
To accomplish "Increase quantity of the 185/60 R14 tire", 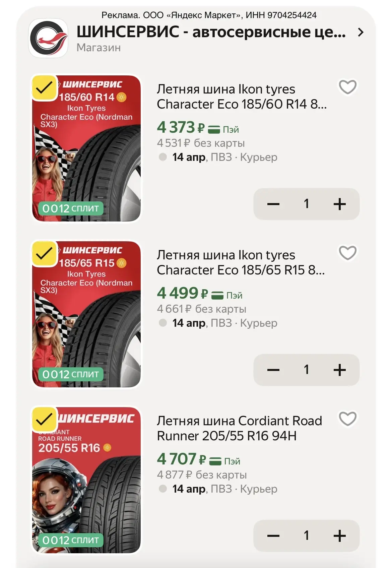I will point(339,204).
